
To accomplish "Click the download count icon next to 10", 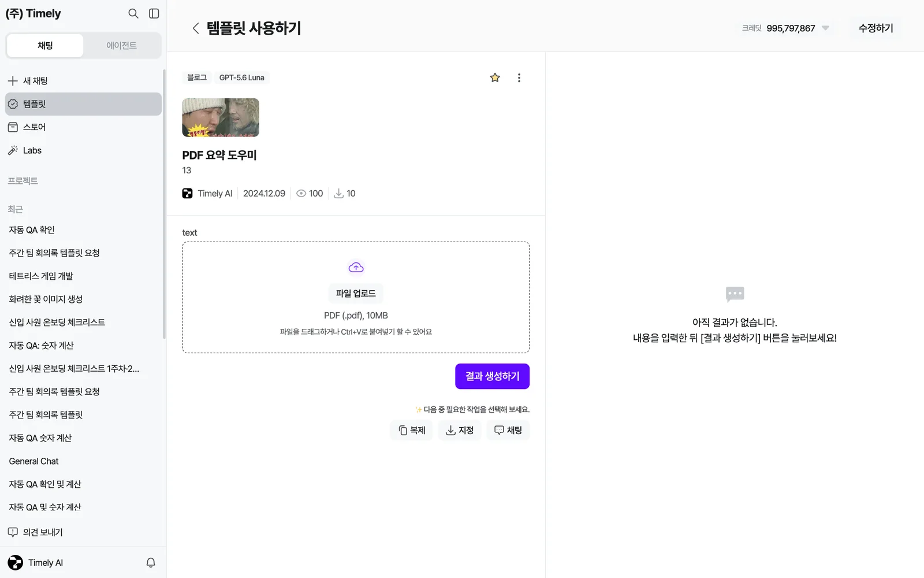I will 339,194.
